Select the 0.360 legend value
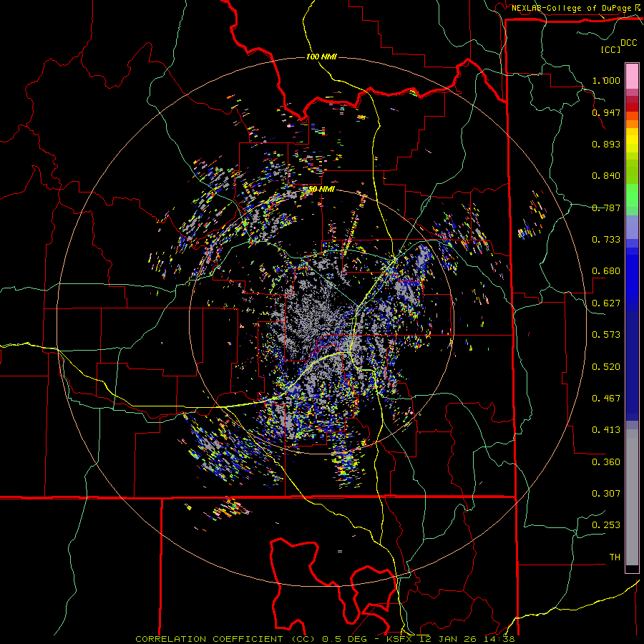The width and height of the screenshot is (644, 644). point(606,462)
